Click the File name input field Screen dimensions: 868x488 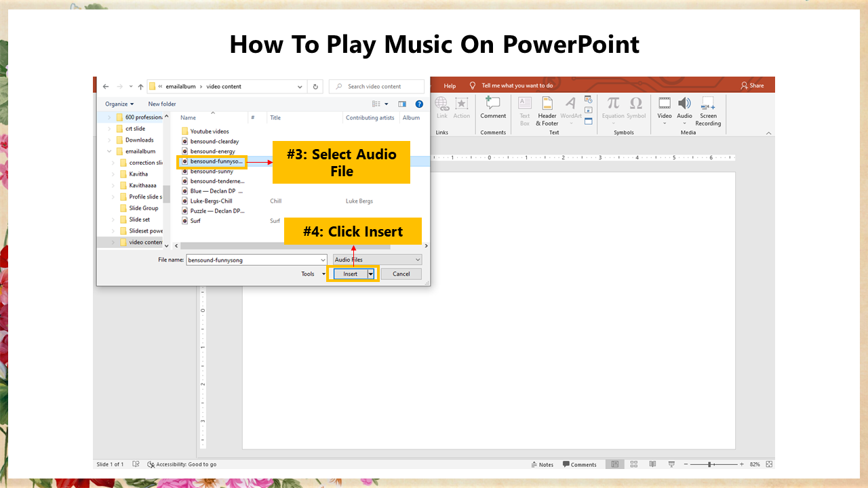256,260
